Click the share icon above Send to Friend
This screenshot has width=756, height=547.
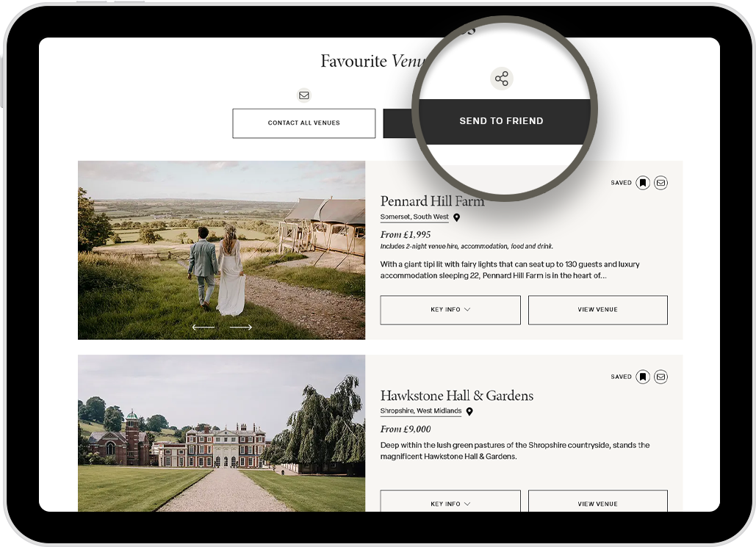coord(501,79)
